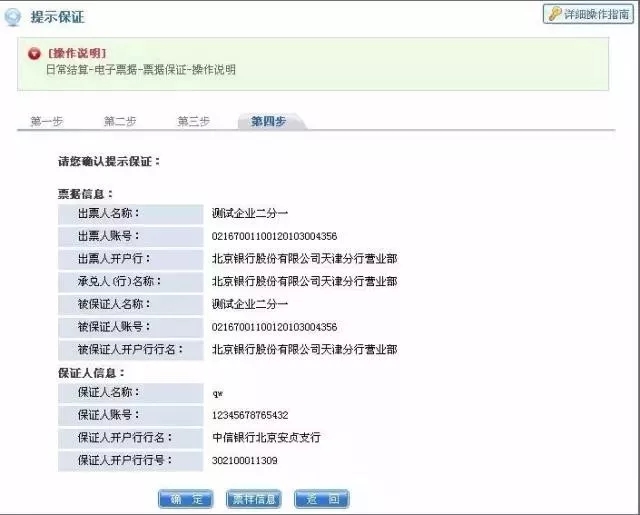Image resolution: width=640 pixels, height=515 pixels.
Task: Click the 出票人名称 label
Action: click(x=109, y=213)
